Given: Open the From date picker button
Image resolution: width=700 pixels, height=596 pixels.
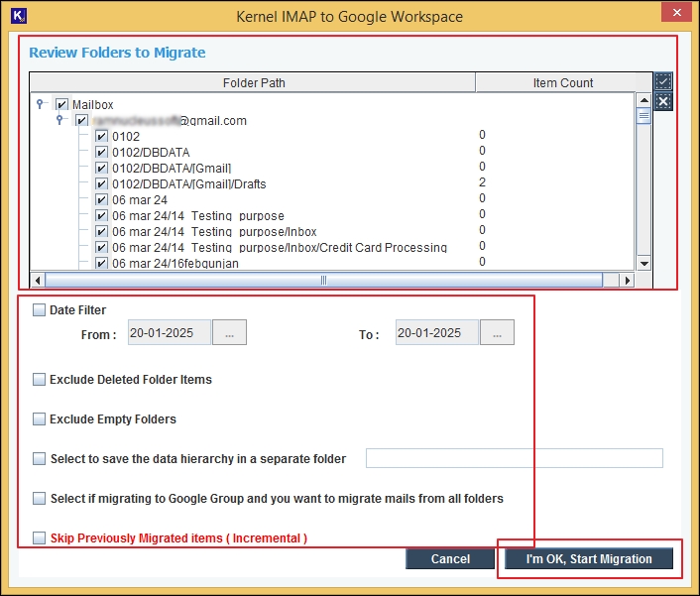Looking at the screenshot, I should (x=229, y=332).
